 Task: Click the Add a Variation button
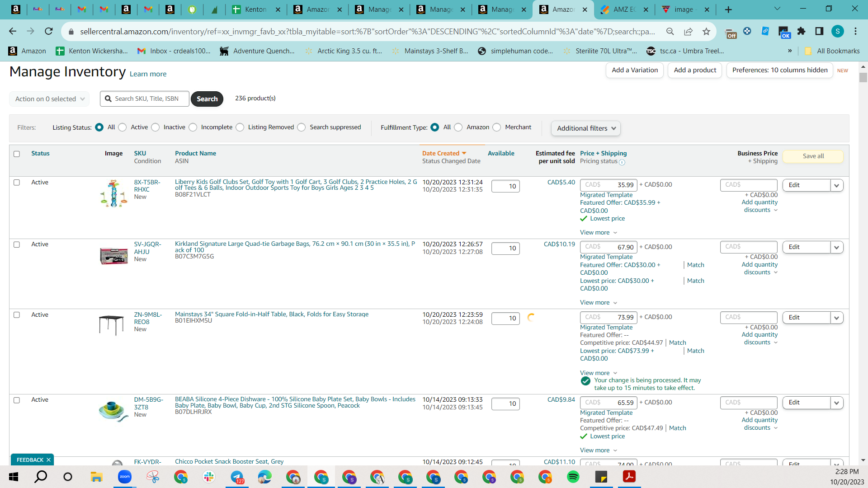click(635, 70)
